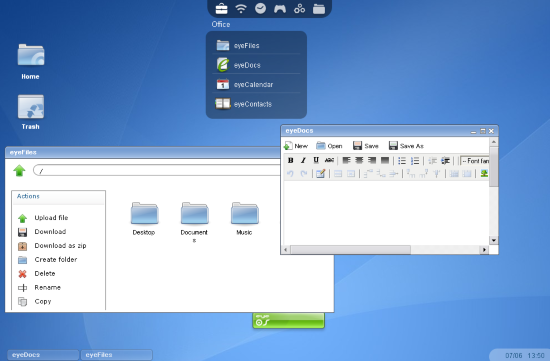Open the Trash desktop icon
550x361 pixels.
click(x=31, y=112)
